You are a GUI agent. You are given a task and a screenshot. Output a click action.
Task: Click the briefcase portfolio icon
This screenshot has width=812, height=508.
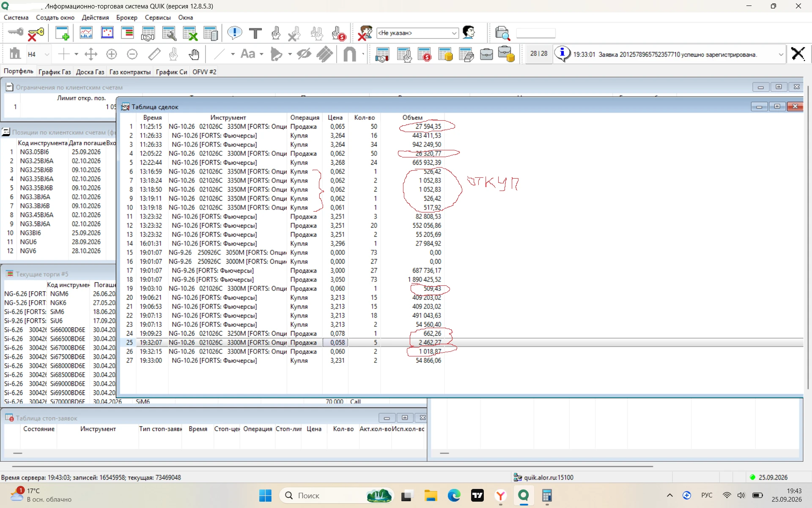pos(486,54)
